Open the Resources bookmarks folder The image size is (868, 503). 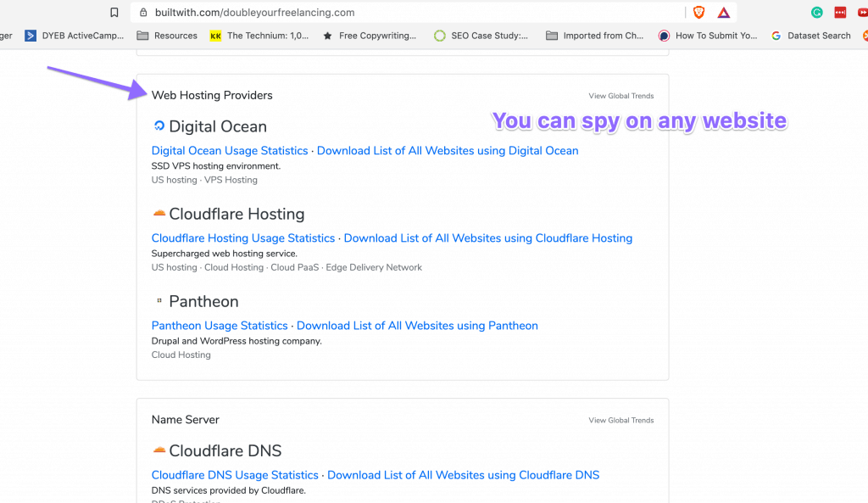click(x=167, y=36)
